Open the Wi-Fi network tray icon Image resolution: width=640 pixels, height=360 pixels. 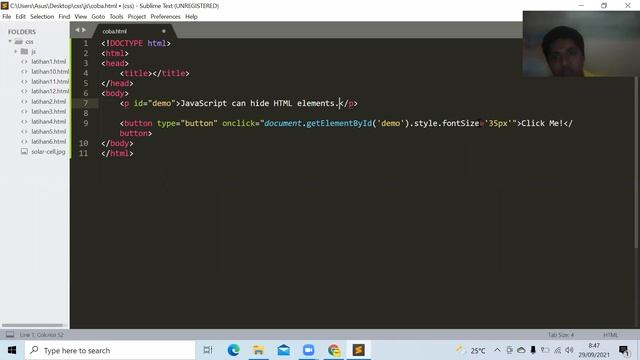pos(558,350)
